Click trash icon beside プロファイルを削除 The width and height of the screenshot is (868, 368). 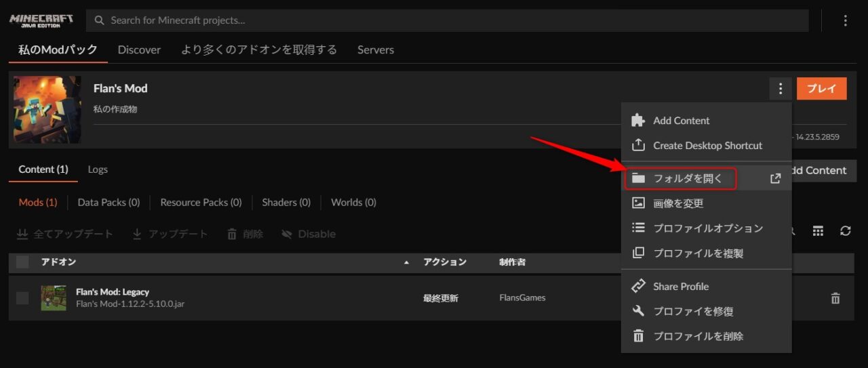[x=638, y=336]
